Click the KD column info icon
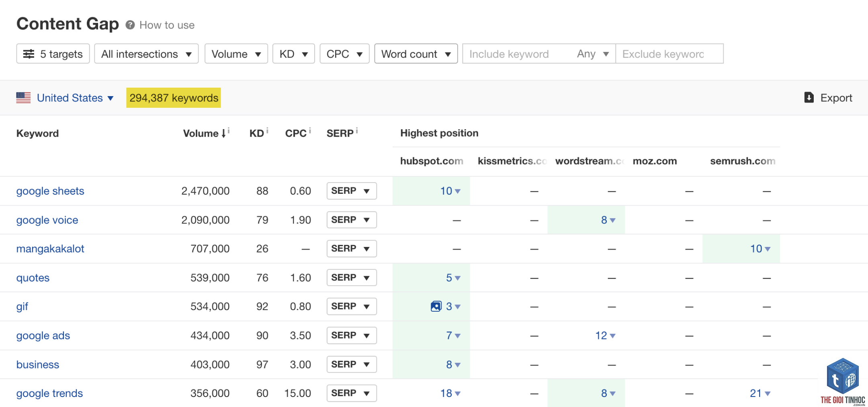 pos(267,130)
